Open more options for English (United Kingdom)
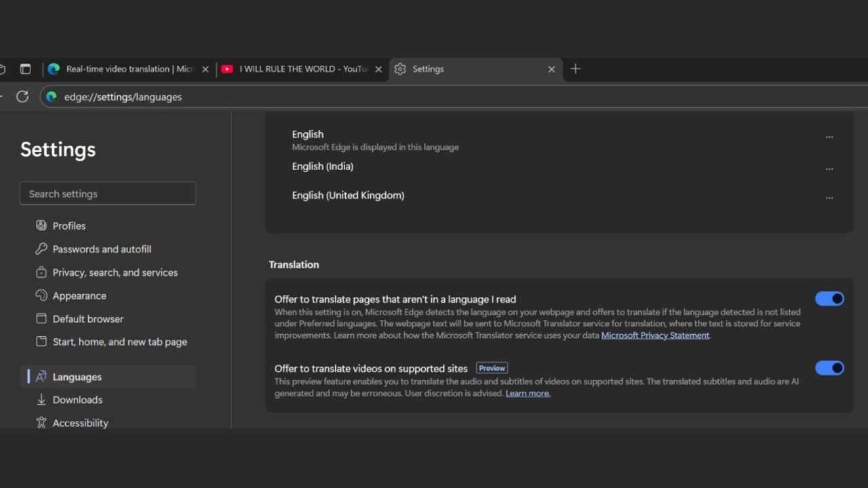Screen dimensions: 868x488 pos(829,198)
